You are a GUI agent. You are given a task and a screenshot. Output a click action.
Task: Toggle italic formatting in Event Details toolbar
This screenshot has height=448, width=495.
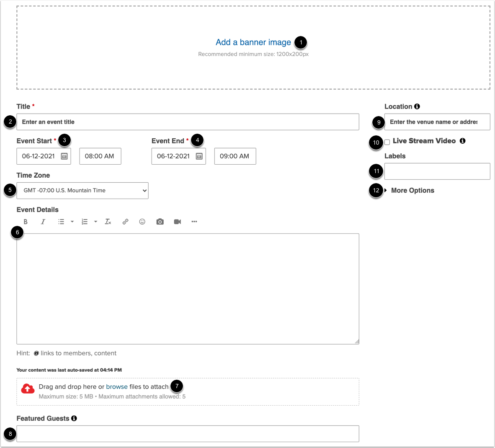pos(43,222)
